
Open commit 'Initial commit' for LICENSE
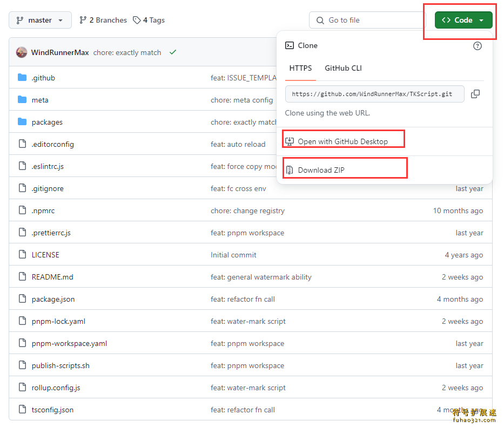coord(233,255)
